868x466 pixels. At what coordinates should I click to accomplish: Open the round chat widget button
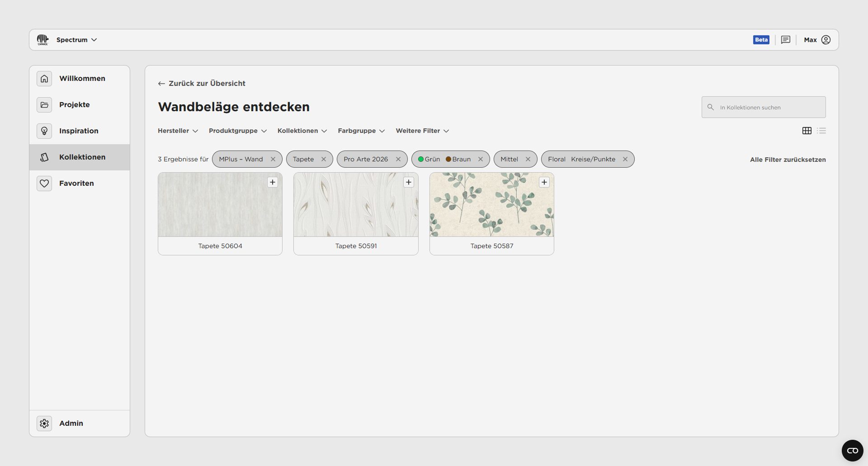852,451
